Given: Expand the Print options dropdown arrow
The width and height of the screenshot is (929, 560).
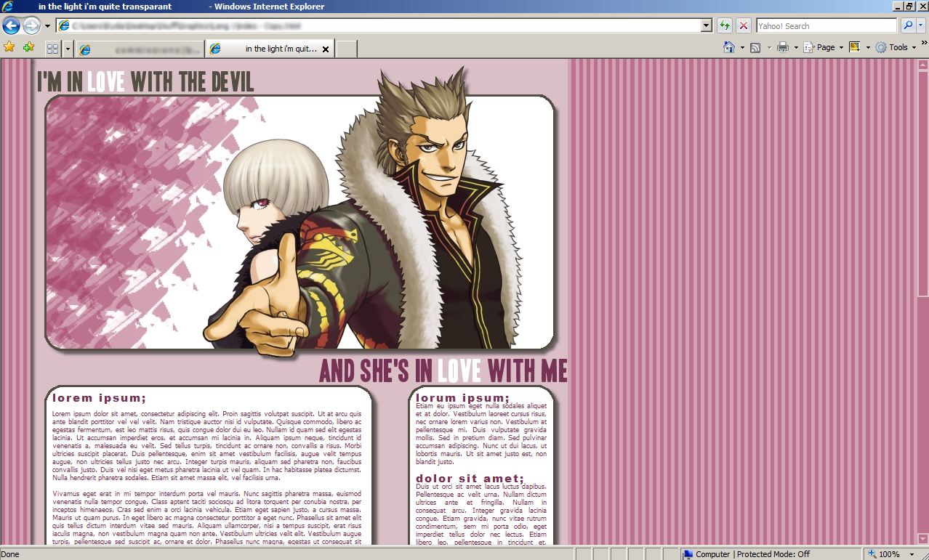Looking at the screenshot, I should coord(796,47).
